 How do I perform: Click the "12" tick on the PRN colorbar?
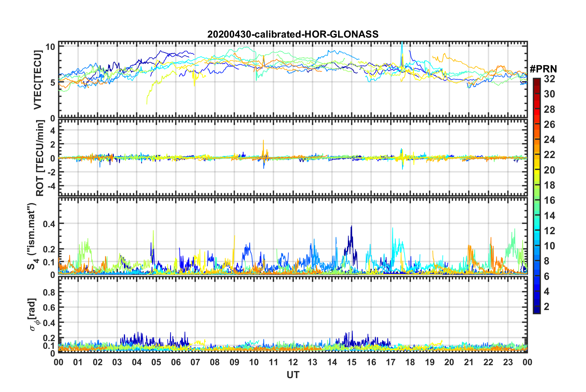click(x=549, y=231)
